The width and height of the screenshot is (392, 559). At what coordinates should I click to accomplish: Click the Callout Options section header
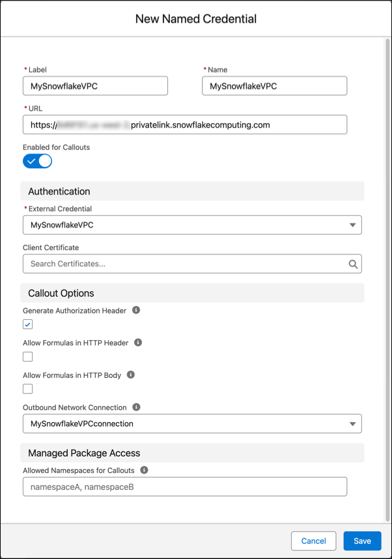coord(192,293)
